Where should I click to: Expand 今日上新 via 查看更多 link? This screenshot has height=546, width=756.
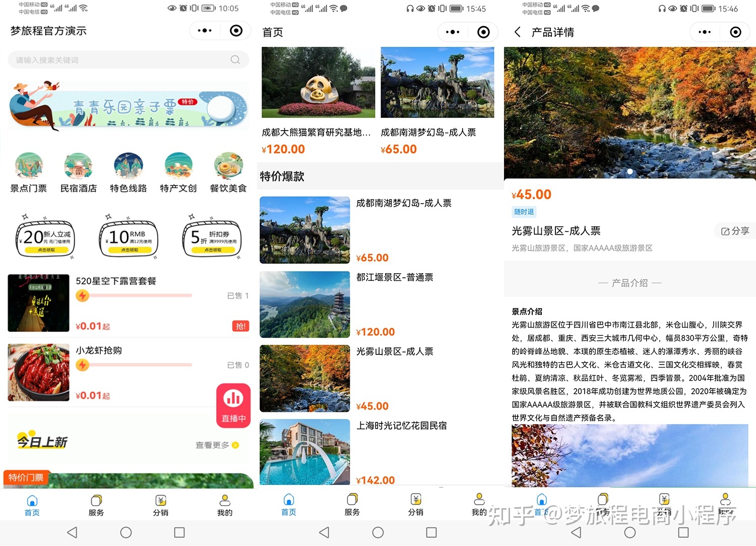coord(216,445)
